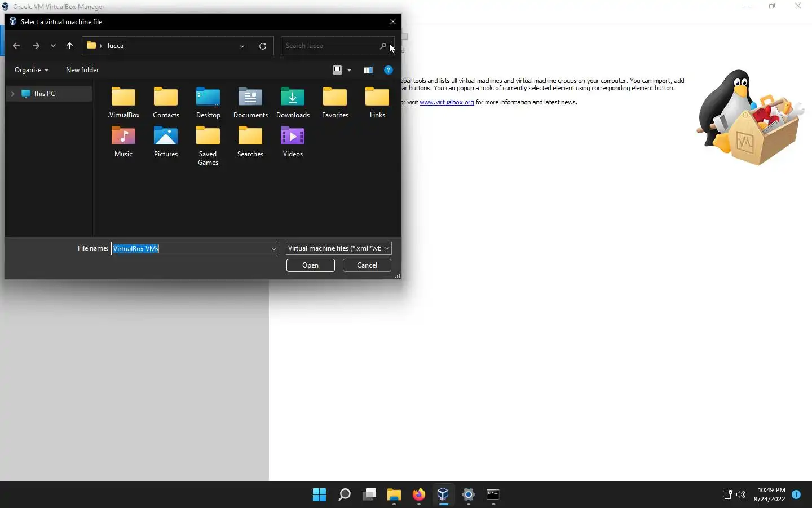Viewport: 812px width, 508px height.
Task: Go back with the back arrow
Action: (x=16, y=46)
